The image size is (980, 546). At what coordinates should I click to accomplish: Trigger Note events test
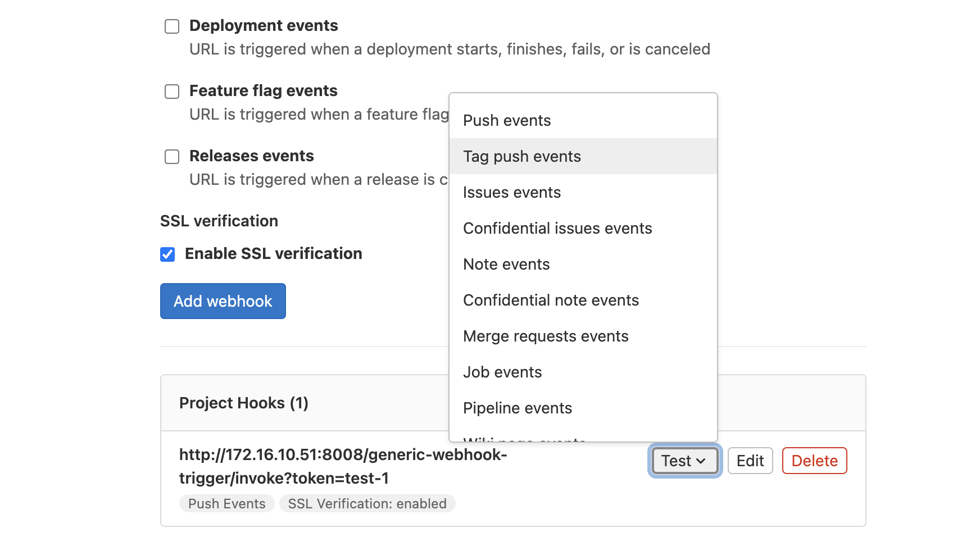[x=506, y=265]
